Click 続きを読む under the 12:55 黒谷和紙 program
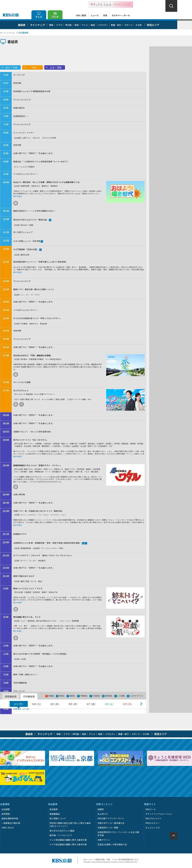This screenshot has width=192, height=868. click(x=18, y=272)
